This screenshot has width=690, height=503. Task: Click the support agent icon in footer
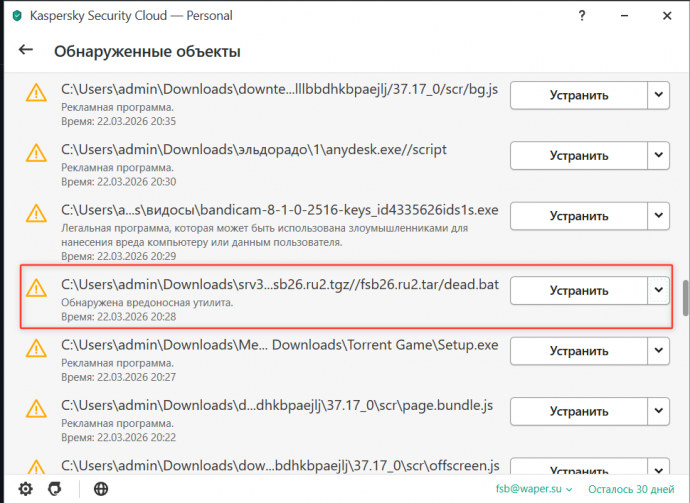58,489
